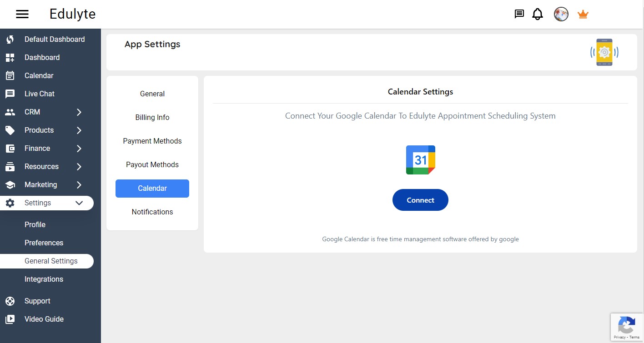Viewport: 644px width, 343px height.
Task: Click the Finance wallet icon
Action: 10,149
